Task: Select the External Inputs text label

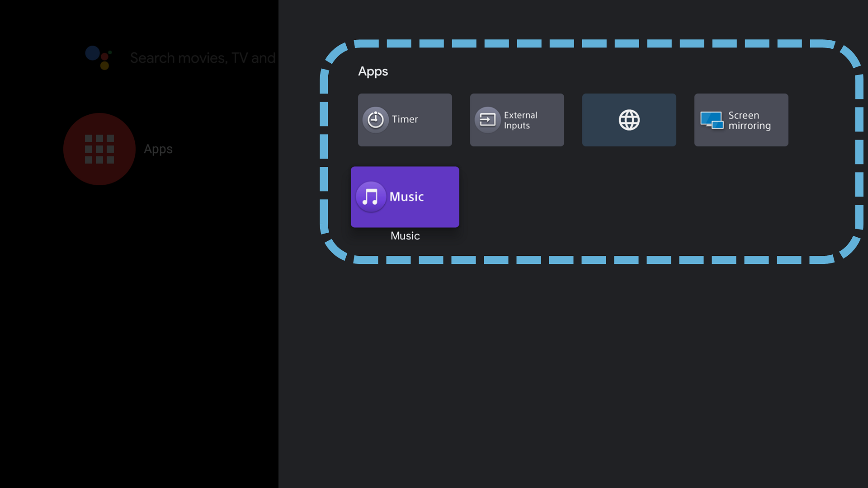Action: click(x=520, y=120)
